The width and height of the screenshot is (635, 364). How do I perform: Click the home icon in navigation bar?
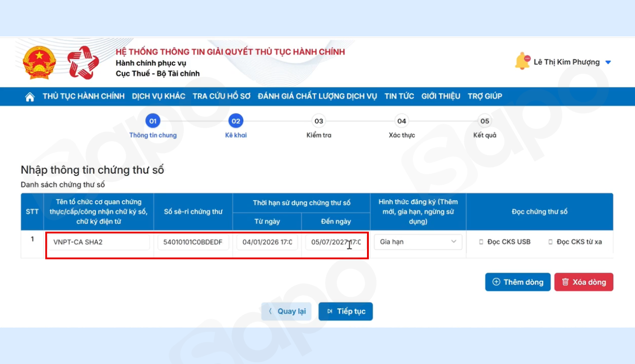coord(30,97)
